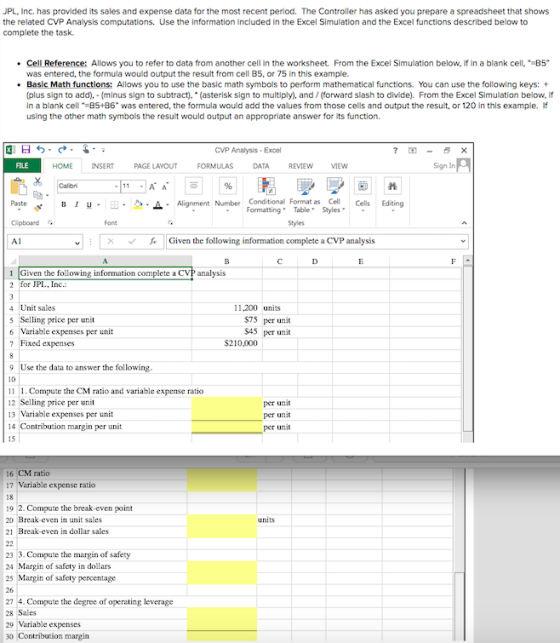Image resolution: width=560 pixels, height=643 pixels.
Task: Select yellow cell for Break-even in unit sales
Action: [222, 520]
